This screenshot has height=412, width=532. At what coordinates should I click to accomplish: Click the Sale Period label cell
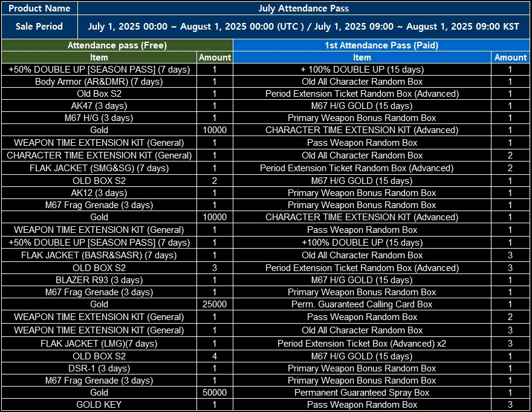pyautogui.click(x=39, y=27)
